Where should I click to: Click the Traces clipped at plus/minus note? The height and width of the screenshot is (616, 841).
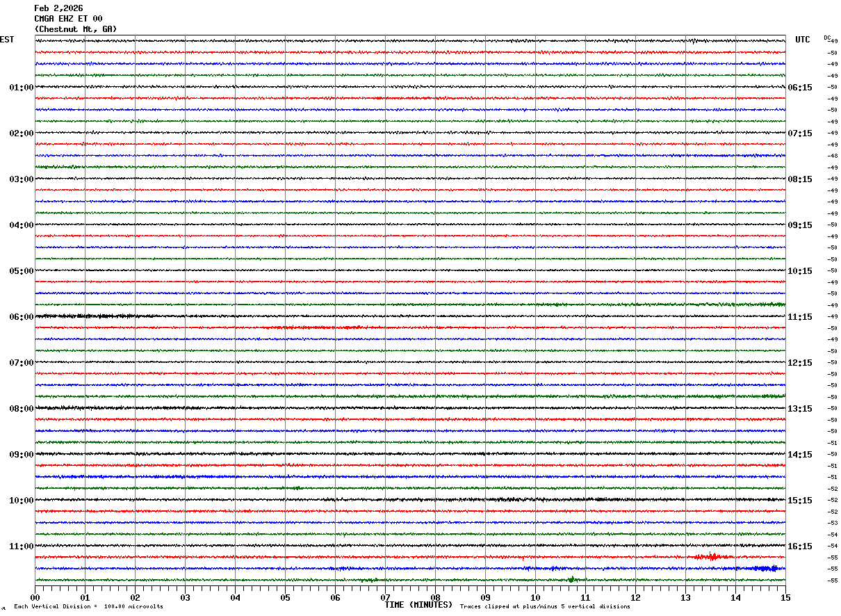545,607
